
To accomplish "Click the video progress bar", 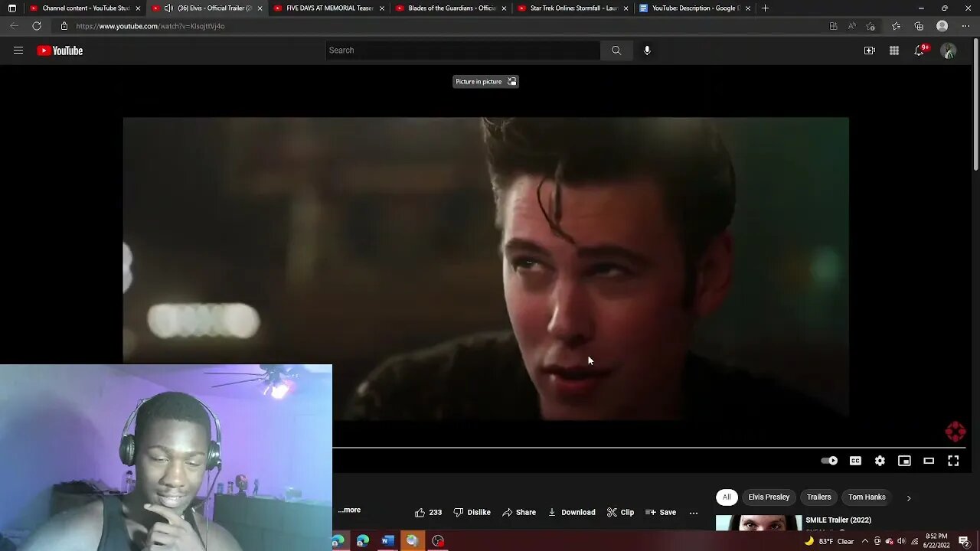I will pos(648,448).
